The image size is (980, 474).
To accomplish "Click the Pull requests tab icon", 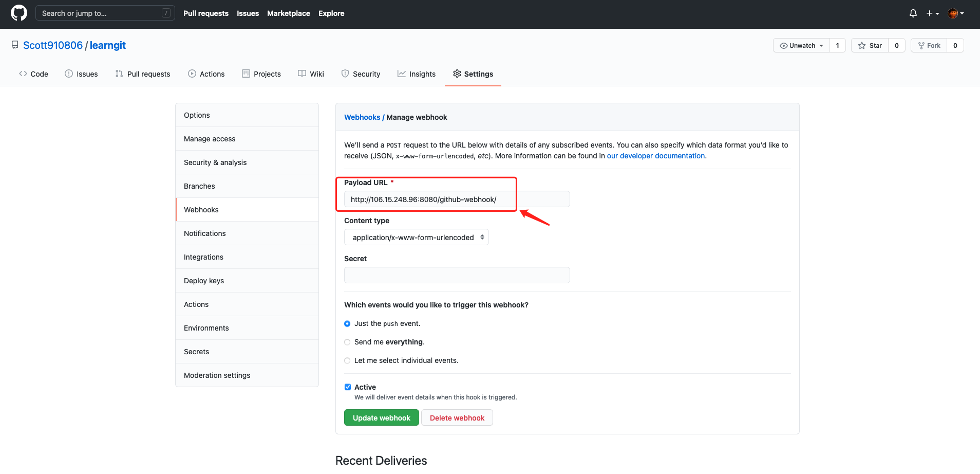I will (x=119, y=74).
